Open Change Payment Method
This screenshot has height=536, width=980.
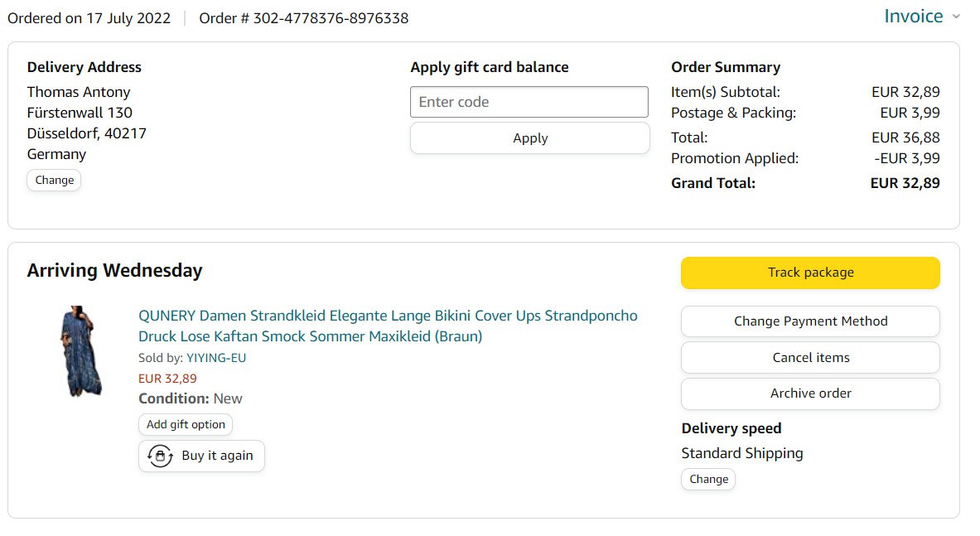[x=810, y=321]
